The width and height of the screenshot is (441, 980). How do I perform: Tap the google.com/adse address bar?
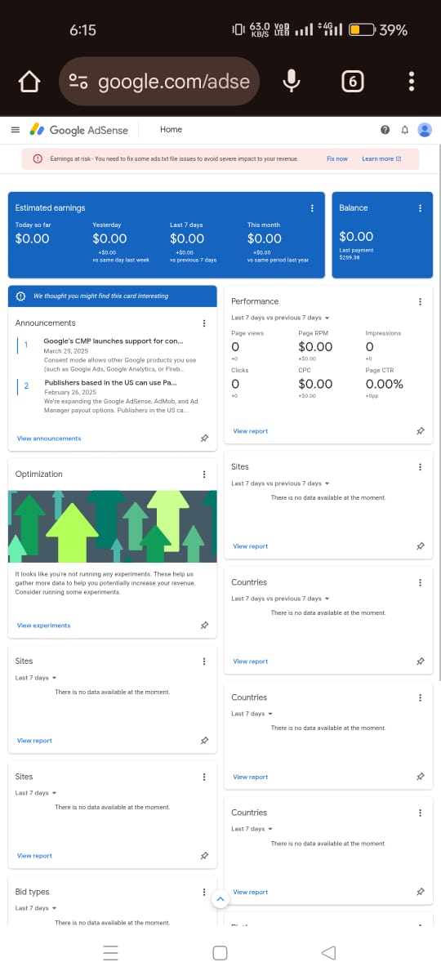[159, 82]
